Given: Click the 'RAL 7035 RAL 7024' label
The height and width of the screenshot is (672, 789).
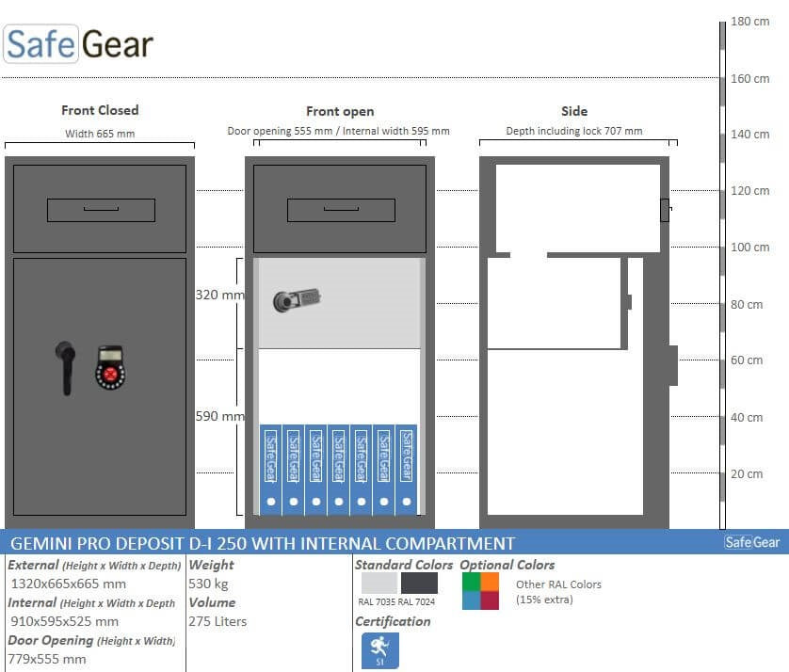Looking at the screenshot, I should pyautogui.click(x=396, y=601).
